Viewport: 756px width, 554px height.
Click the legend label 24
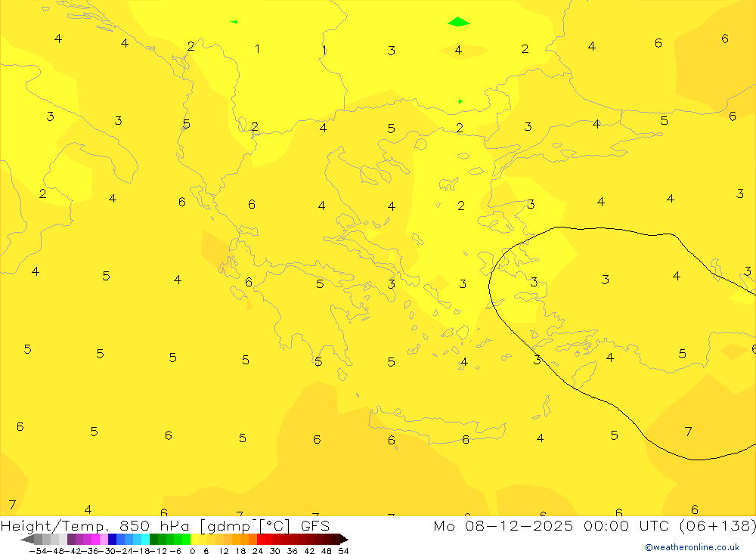point(258,551)
